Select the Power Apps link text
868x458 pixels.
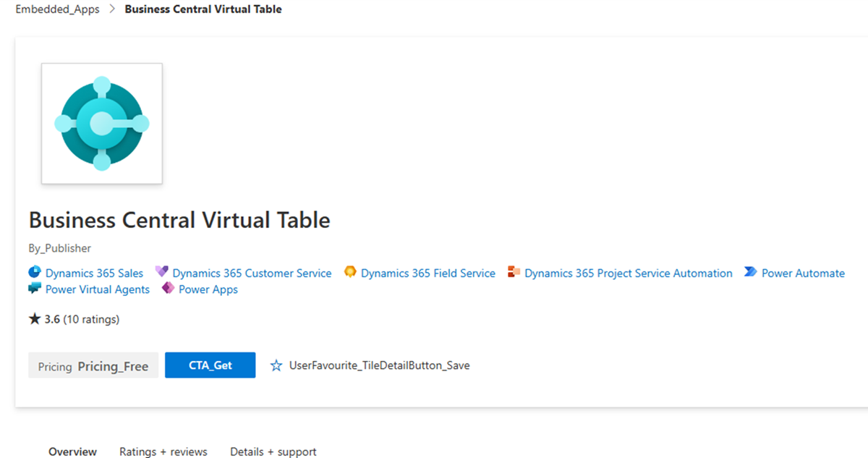(208, 289)
